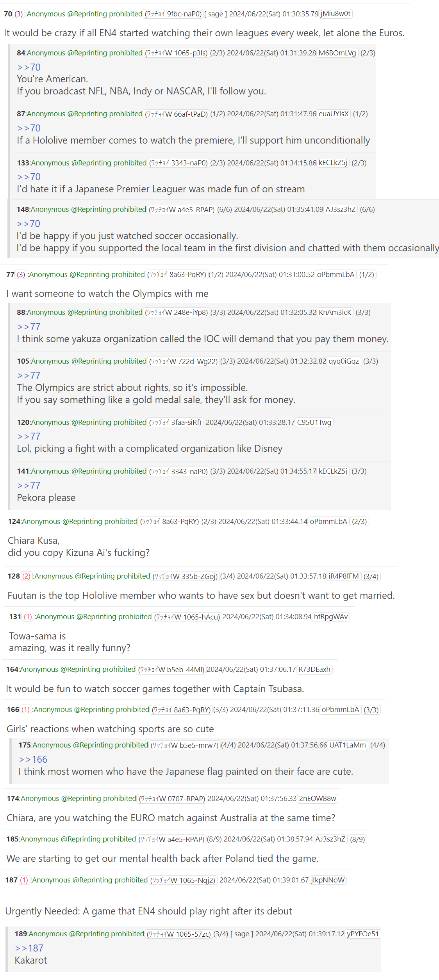Expand the (3) reply count on post 70

pyautogui.click(x=19, y=14)
